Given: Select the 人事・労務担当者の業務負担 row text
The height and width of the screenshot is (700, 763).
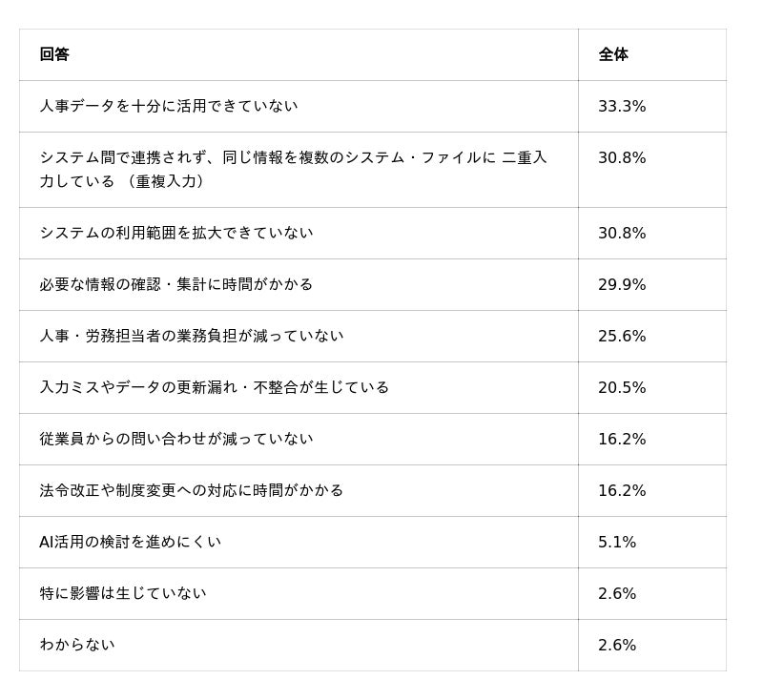Looking at the screenshot, I should [192, 336].
